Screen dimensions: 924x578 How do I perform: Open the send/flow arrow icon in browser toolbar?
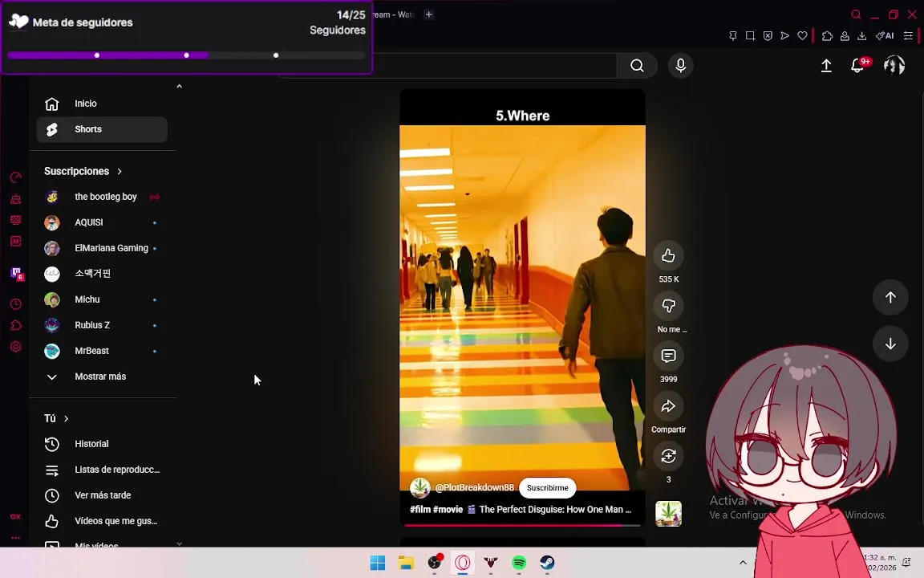(785, 36)
